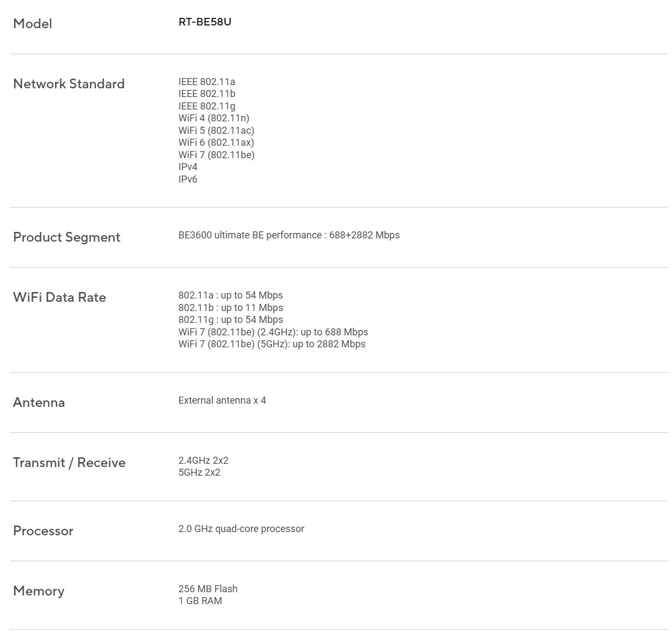Click the 5GHz up to 2882 Mbps line
672x635 pixels.
[272, 344]
